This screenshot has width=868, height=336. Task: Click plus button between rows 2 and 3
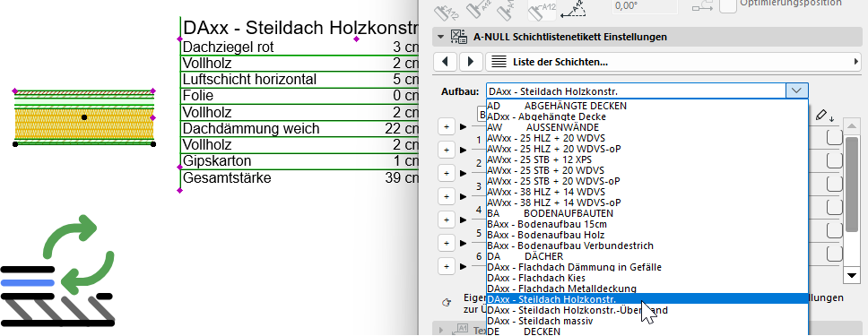[446, 173]
